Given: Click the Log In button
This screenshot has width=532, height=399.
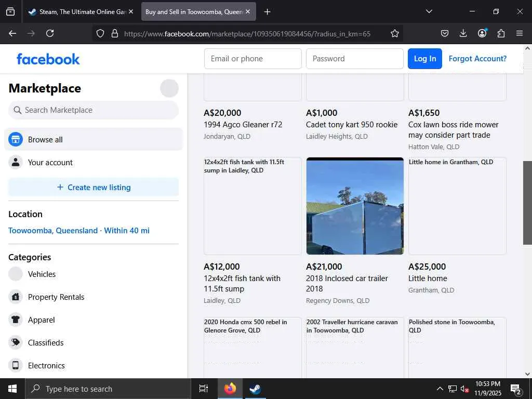Looking at the screenshot, I should [425, 59].
